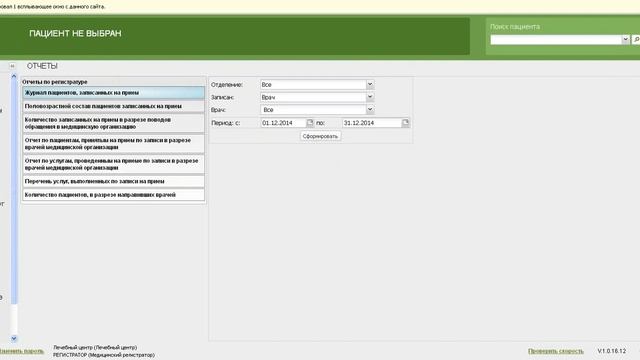
Task: Click the Сформировать button
Action: tap(320, 136)
